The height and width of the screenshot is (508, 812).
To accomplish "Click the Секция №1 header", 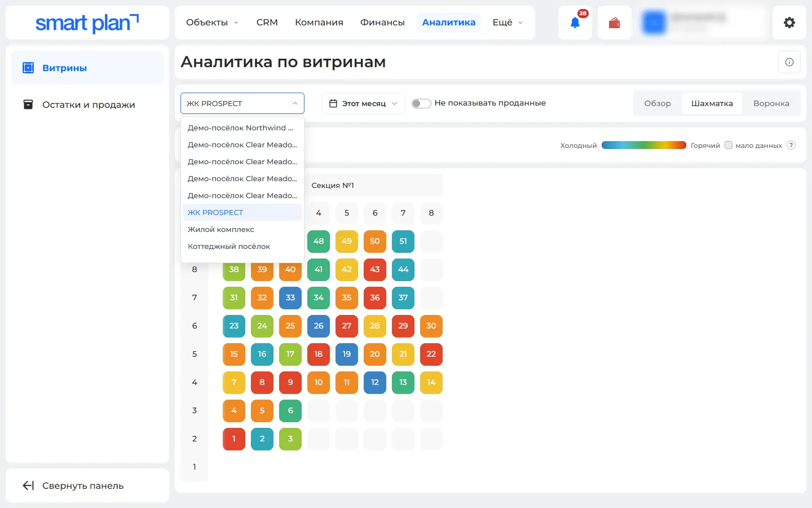I will (x=333, y=185).
